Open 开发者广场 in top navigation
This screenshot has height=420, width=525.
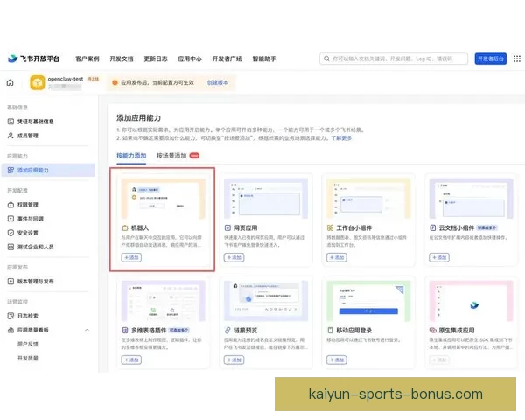[227, 59]
